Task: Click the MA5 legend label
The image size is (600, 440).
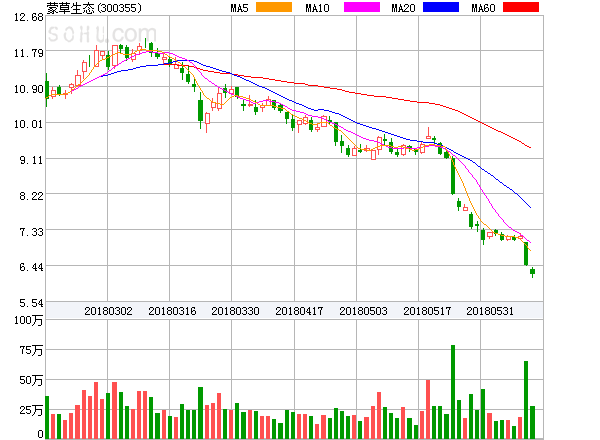Action: click(x=239, y=8)
